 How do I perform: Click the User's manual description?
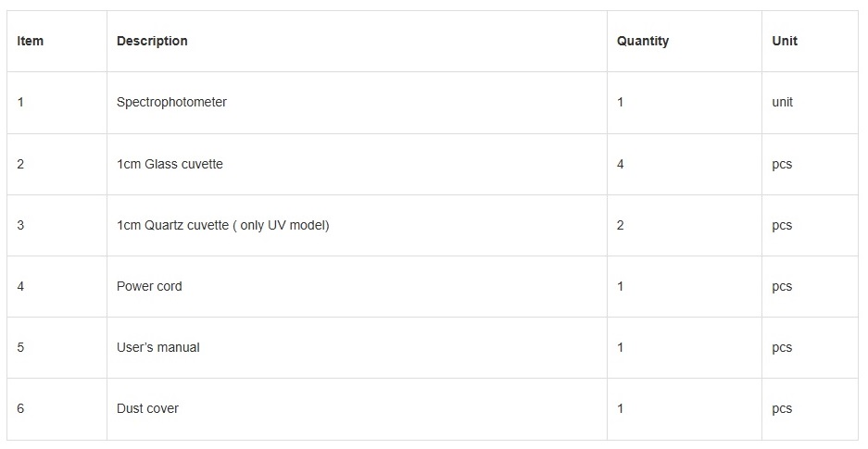(x=158, y=347)
